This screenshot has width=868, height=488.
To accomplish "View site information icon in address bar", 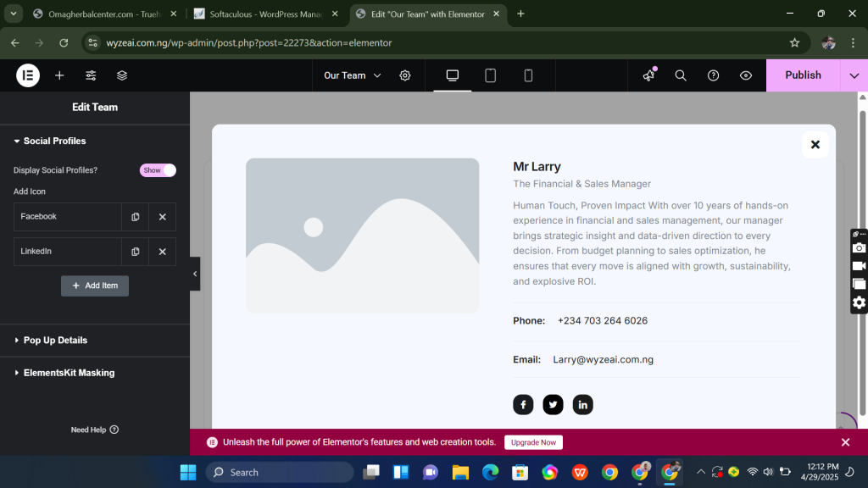I will (93, 42).
